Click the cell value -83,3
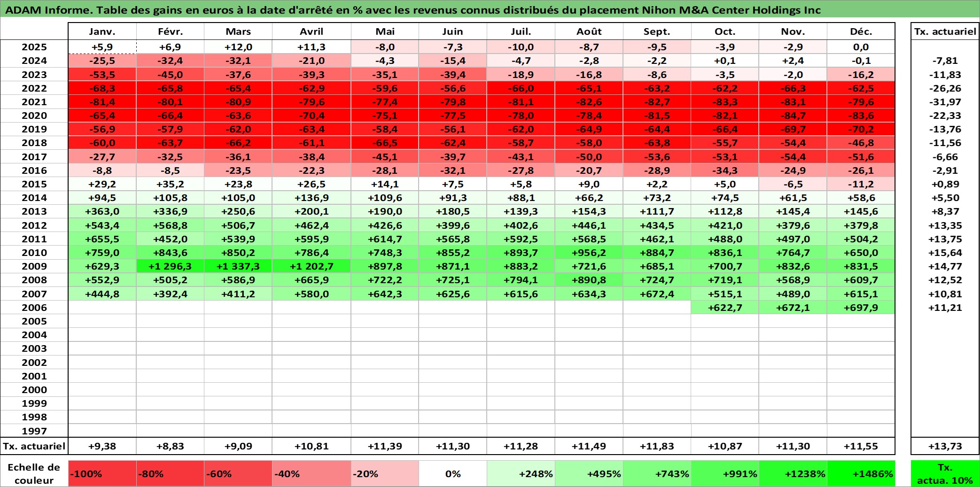The width and height of the screenshot is (980, 487). [x=725, y=102]
